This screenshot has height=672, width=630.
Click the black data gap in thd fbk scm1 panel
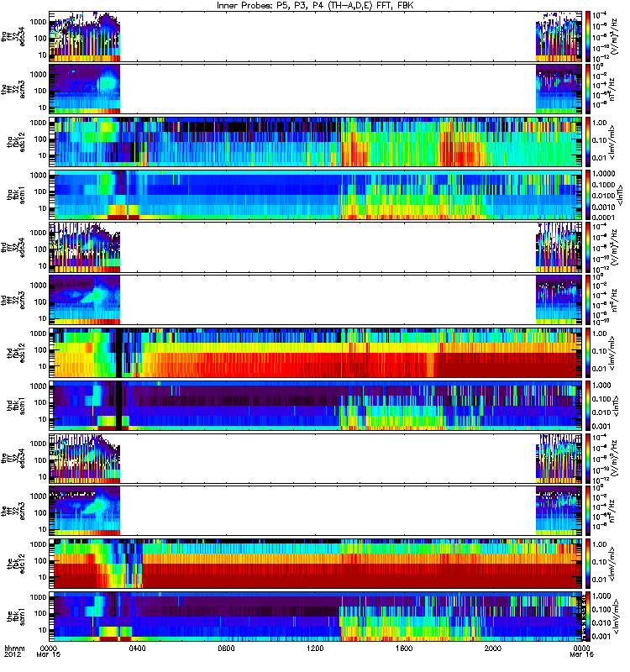click(x=118, y=406)
